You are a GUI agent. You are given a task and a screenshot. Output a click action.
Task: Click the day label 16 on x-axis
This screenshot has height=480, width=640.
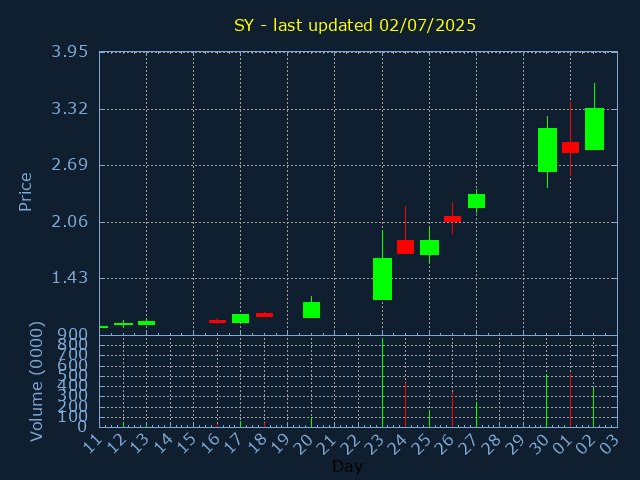coord(210,444)
